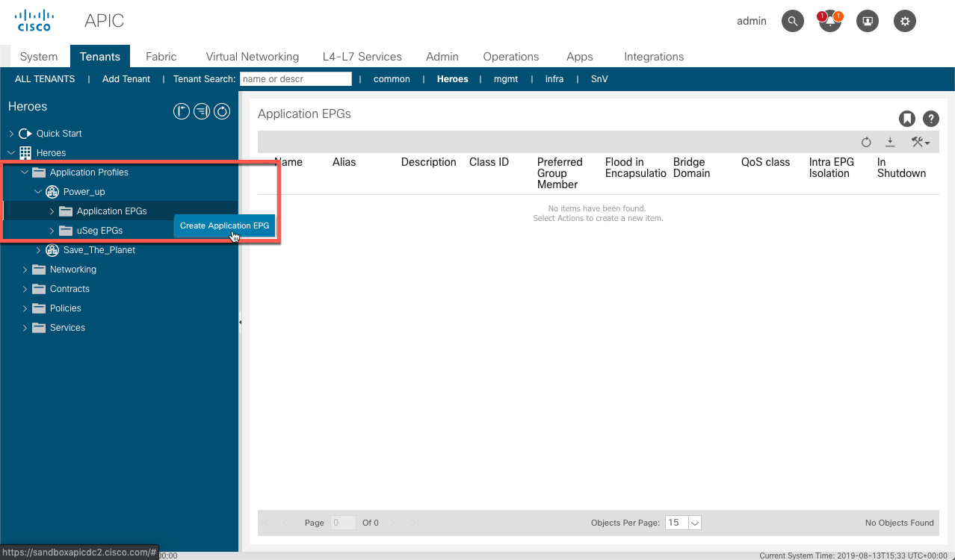The height and width of the screenshot is (560, 955).
Task: Click the Create Application EPG button
Action: click(x=224, y=225)
